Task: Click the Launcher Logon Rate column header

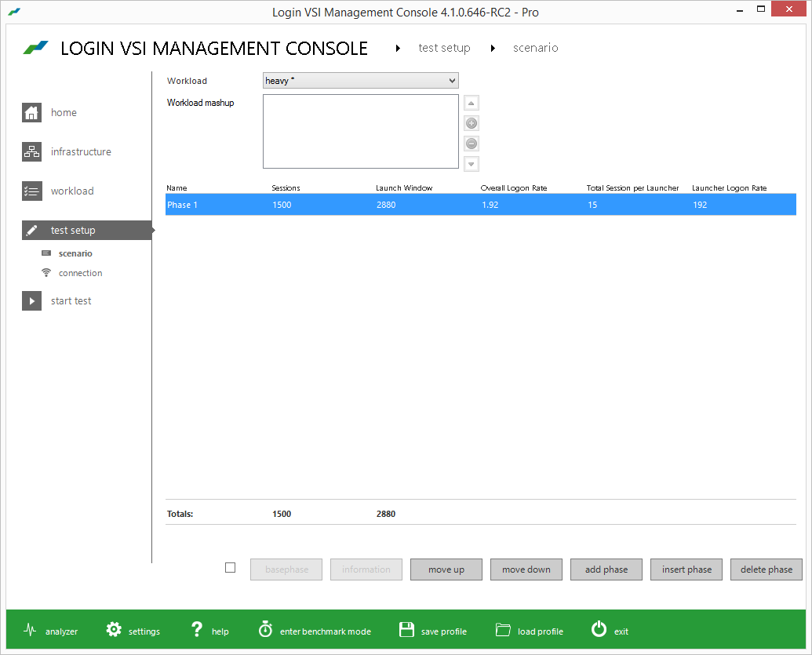Action: [729, 188]
